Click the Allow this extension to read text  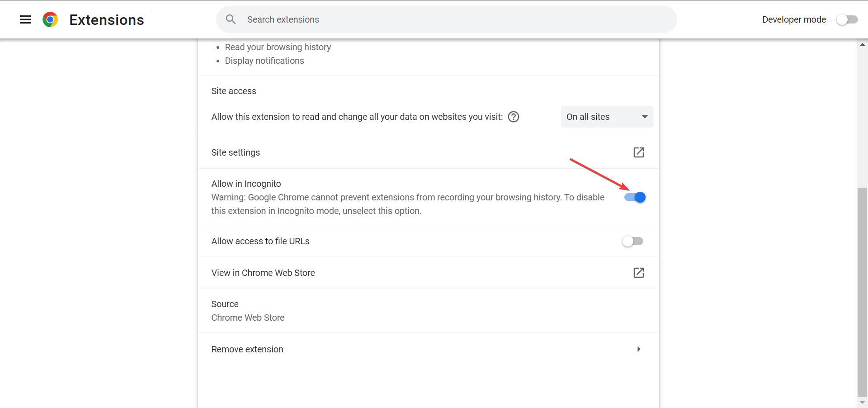[x=357, y=117]
